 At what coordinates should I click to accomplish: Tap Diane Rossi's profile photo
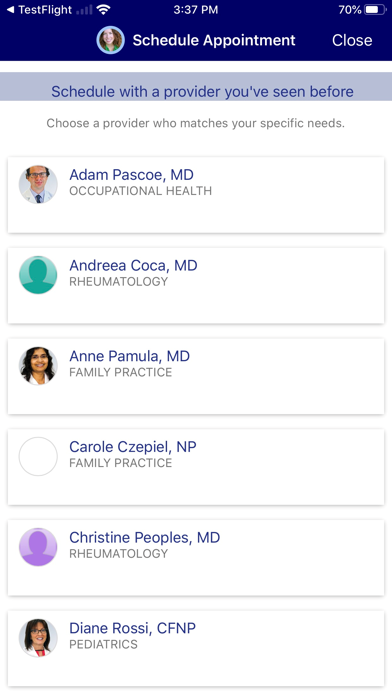38,638
